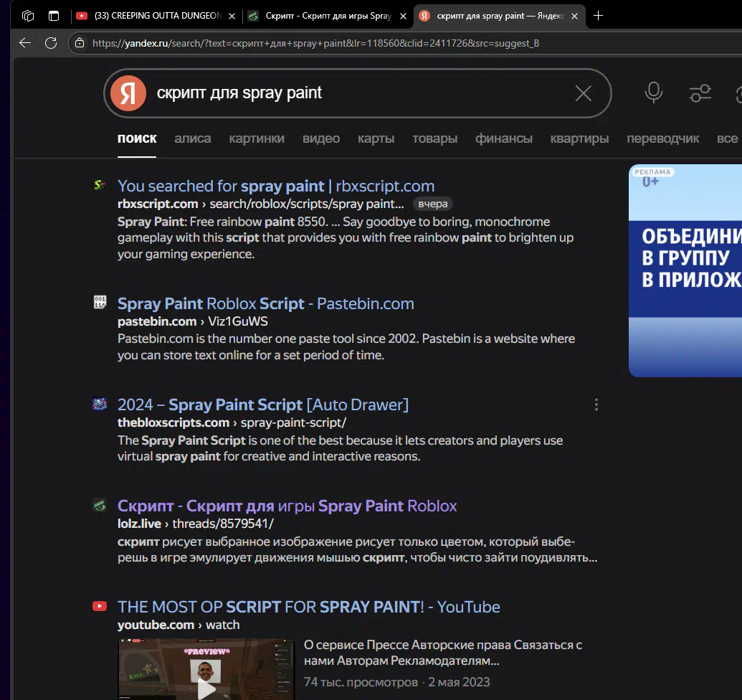Go back to the previous page
742x700 pixels.
tap(25, 43)
